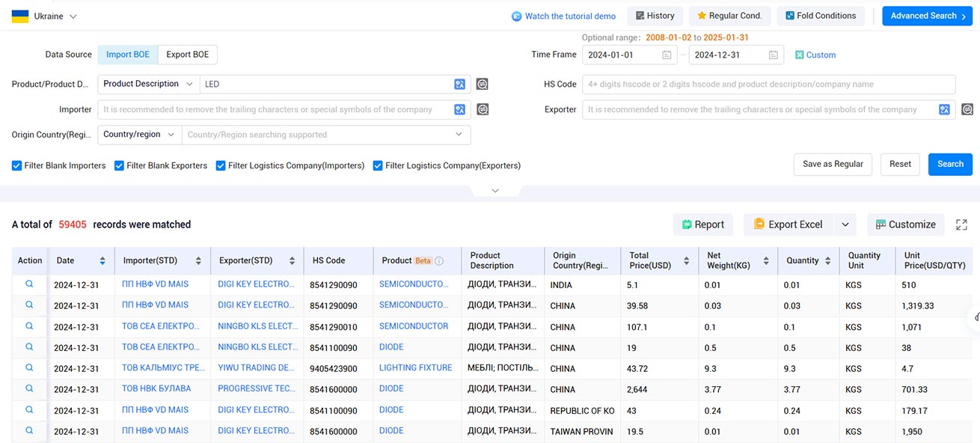Open Advanced Search

[928, 16]
